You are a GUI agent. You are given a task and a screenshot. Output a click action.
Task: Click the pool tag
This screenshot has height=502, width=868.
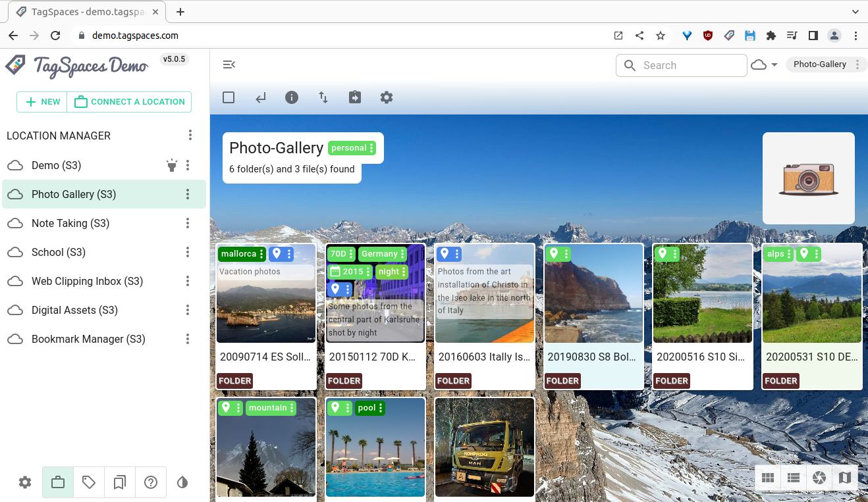(369, 408)
